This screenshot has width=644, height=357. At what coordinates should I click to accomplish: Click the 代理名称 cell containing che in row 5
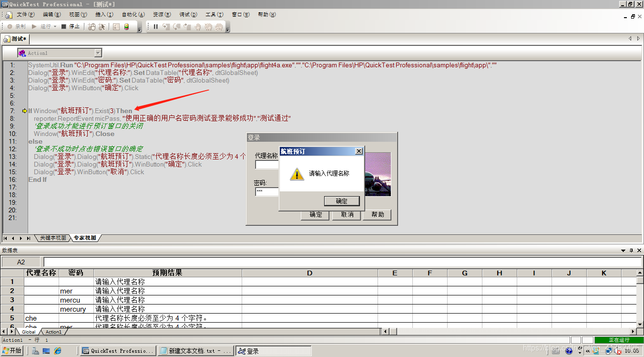click(41, 318)
